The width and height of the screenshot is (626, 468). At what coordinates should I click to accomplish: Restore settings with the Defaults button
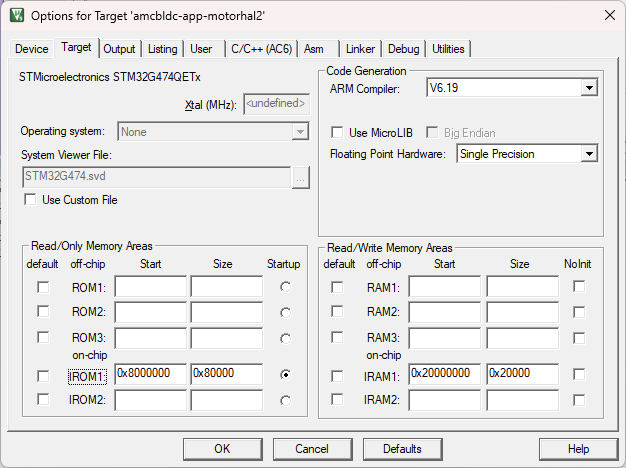point(402,449)
